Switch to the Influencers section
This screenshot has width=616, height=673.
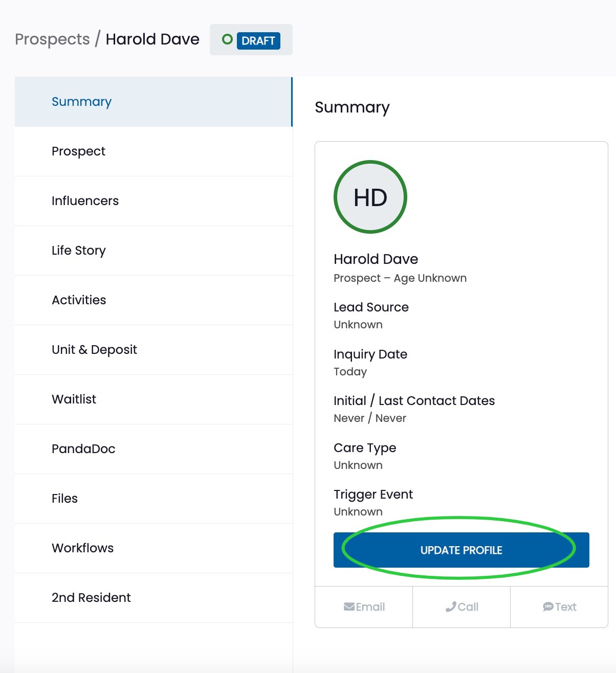153,201
